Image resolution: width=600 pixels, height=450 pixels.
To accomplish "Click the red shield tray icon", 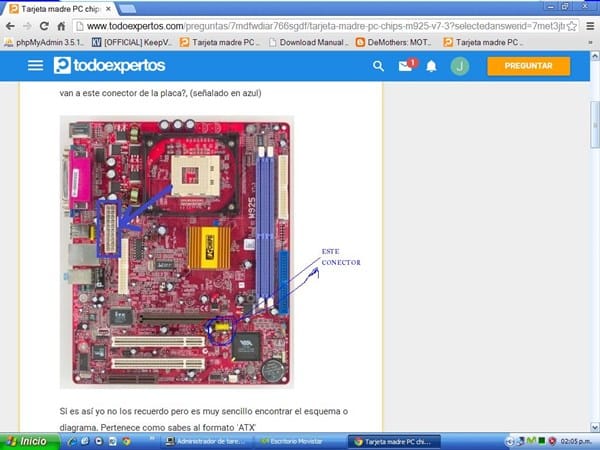I will pos(552,441).
